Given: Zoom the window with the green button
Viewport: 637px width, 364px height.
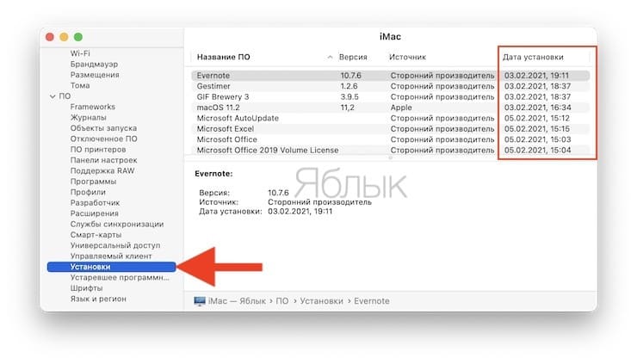Looking at the screenshot, I should pos(78,37).
